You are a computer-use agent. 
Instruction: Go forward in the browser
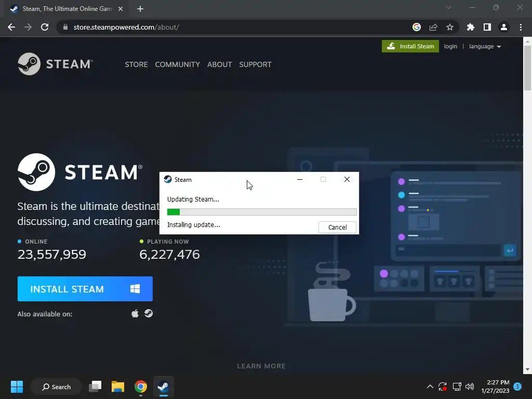click(x=28, y=27)
